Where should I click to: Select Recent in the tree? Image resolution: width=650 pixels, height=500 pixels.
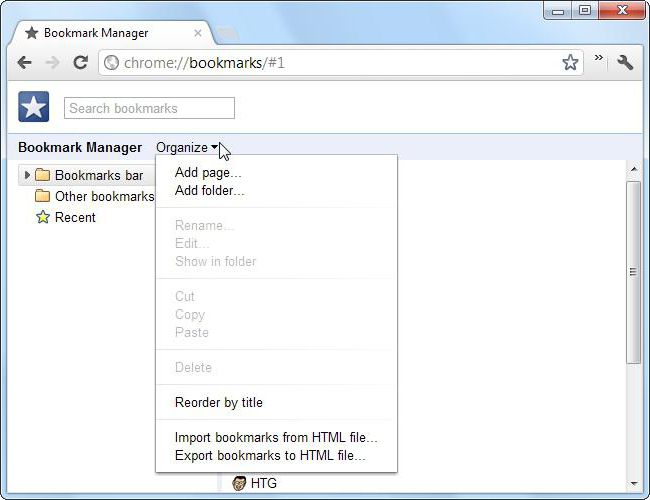tap(66, 217)
